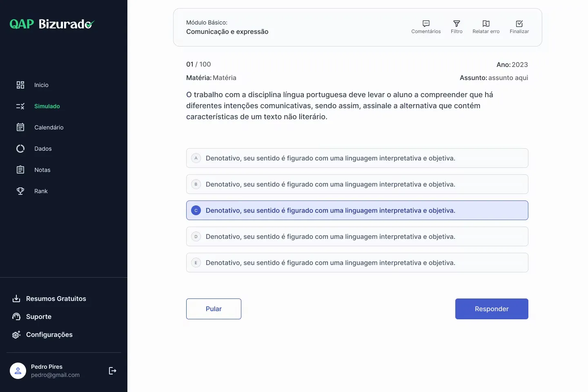Open the Simulado menu item
Screen dimensions: 588x392
click(47, 106)
